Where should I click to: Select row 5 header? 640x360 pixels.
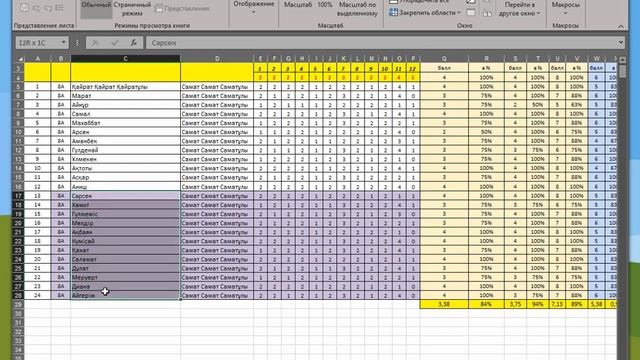tap(19, 87)
